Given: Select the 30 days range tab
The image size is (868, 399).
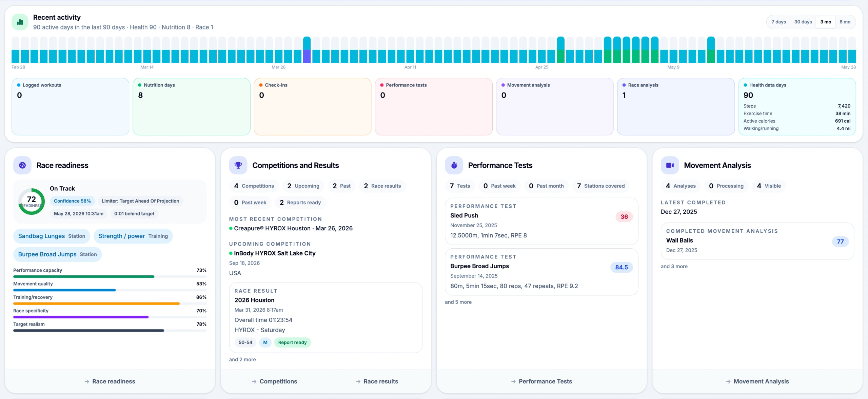Looking at the screenshot, I should pyautogui.click(x=803, y=22).
